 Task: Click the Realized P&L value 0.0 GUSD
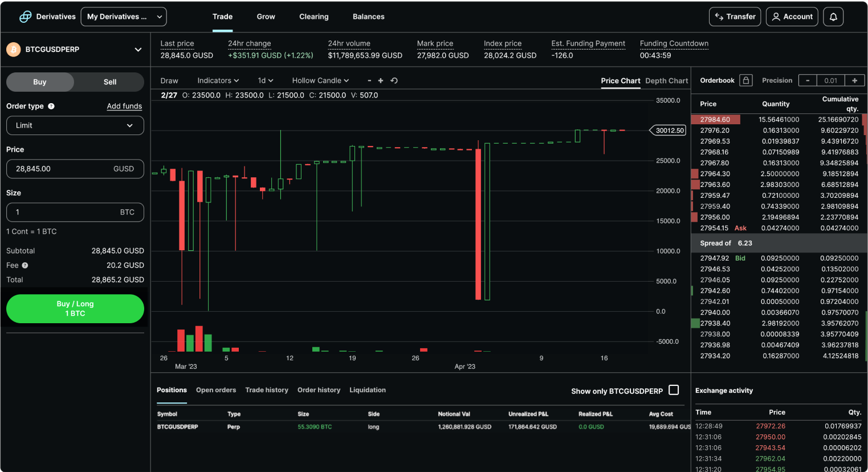click(591, 427)
